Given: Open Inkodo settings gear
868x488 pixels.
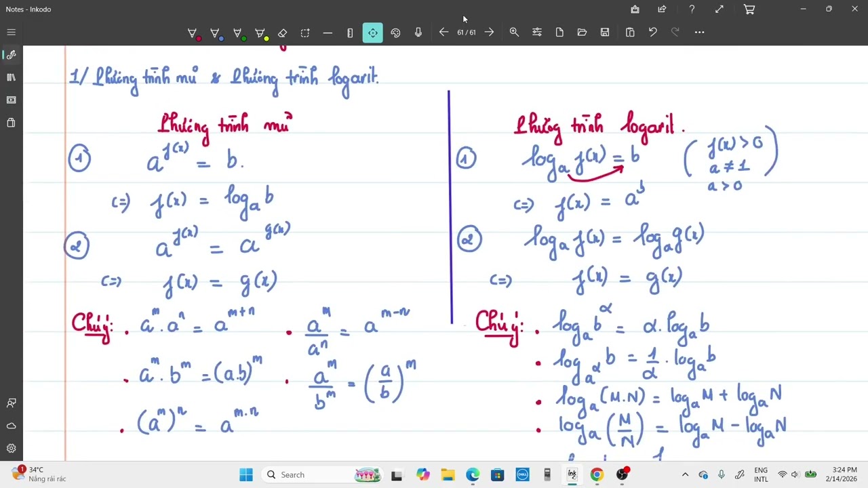Looking at the screenshot, I should (11, 448).
